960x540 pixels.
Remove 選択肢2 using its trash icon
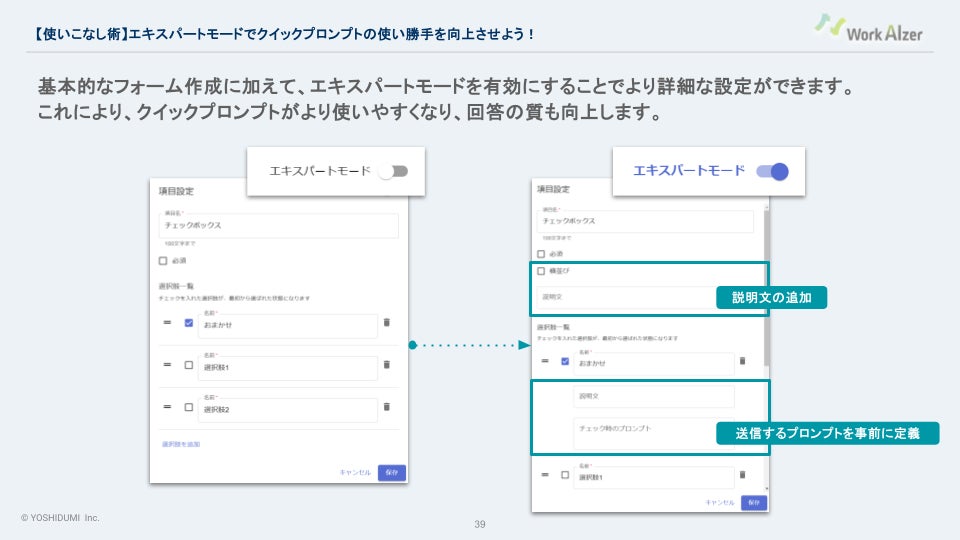tap(386, 407)
